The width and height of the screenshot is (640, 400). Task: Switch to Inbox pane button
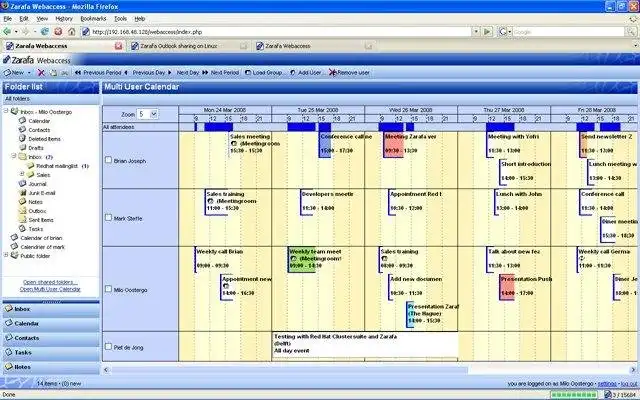tap(51, 309)
